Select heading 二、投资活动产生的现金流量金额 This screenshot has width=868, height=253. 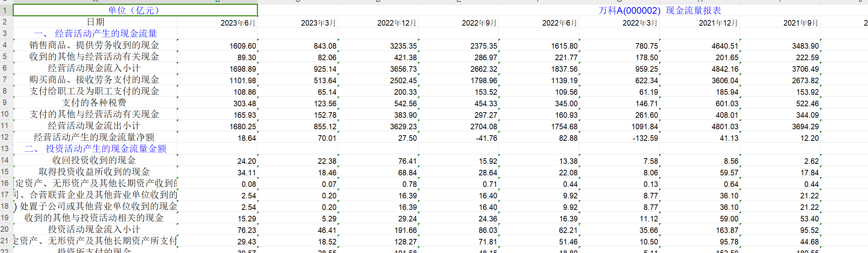95,149
